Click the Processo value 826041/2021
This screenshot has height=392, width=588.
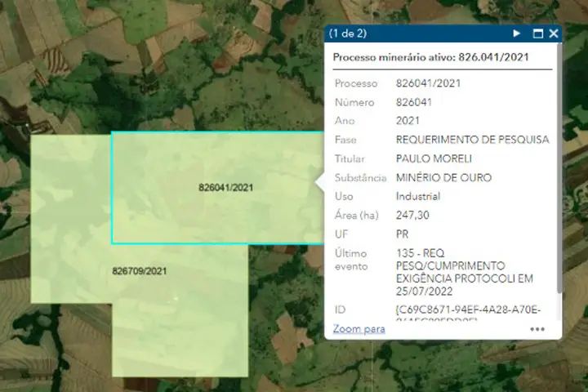coord(425,84)
